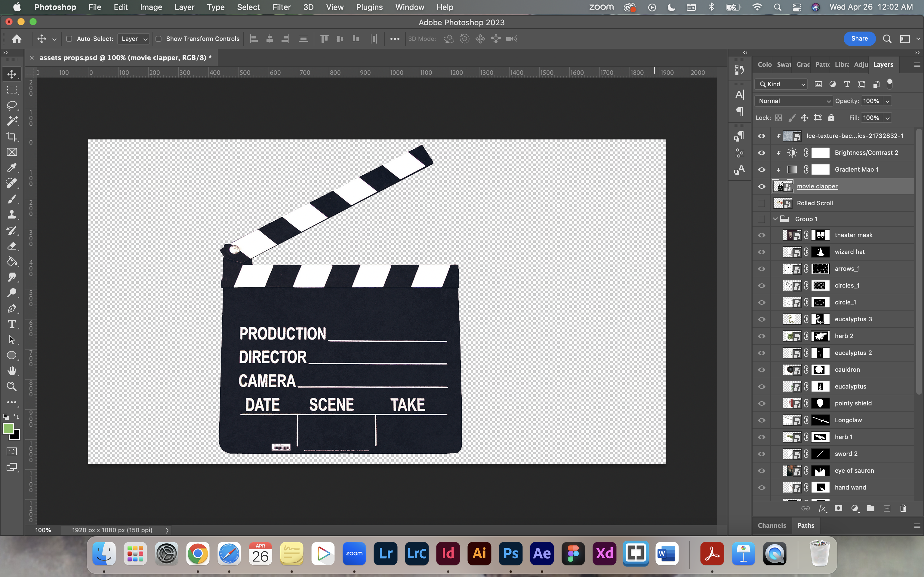Image resolution: width=924 pixels, height=577 pixels.
Task: Click the green foreground color swatch
Action: pos(8,428)
